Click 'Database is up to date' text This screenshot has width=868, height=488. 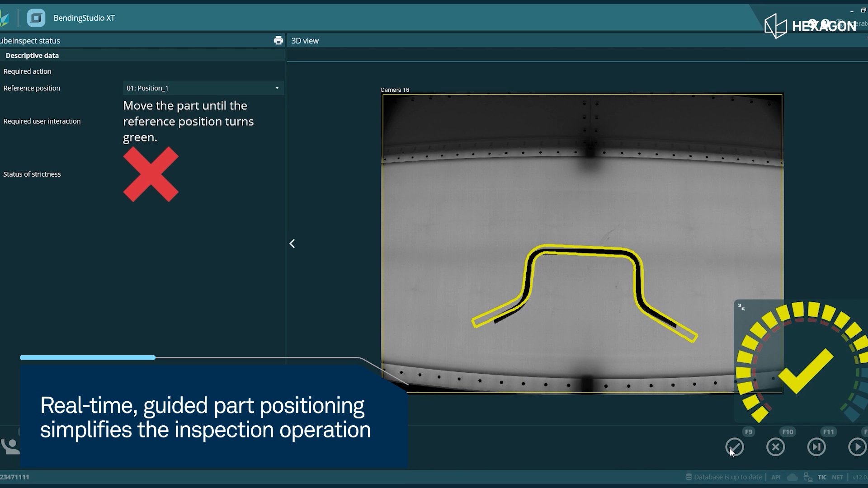tap(728, 477)
